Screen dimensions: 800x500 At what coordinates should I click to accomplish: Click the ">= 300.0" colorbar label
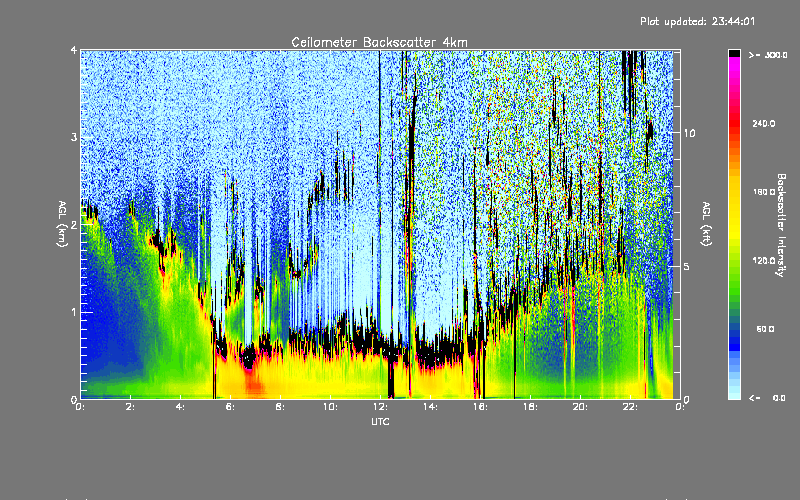point(768,55)
